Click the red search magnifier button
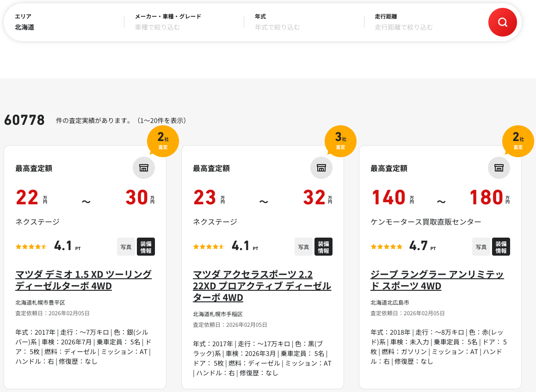Screen dimensions: 536x392 tap(502, 22)
